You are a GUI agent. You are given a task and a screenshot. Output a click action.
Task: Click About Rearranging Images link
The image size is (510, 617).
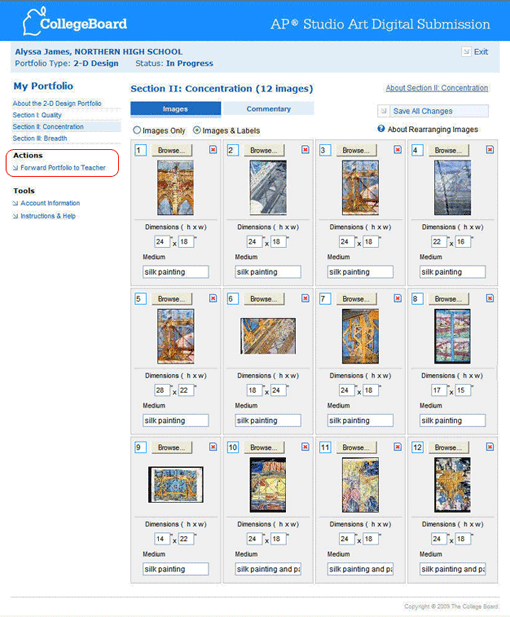click(x=433, y=129)
